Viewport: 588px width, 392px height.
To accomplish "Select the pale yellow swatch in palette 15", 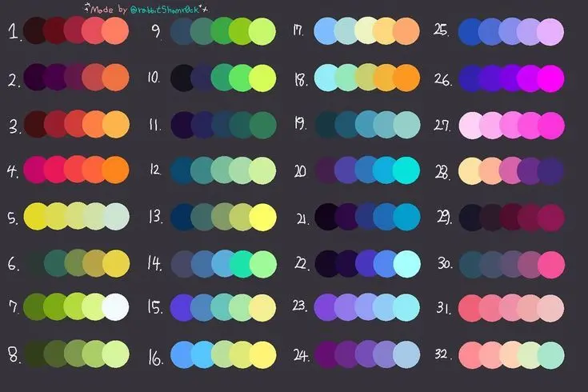I will [262, 307].
